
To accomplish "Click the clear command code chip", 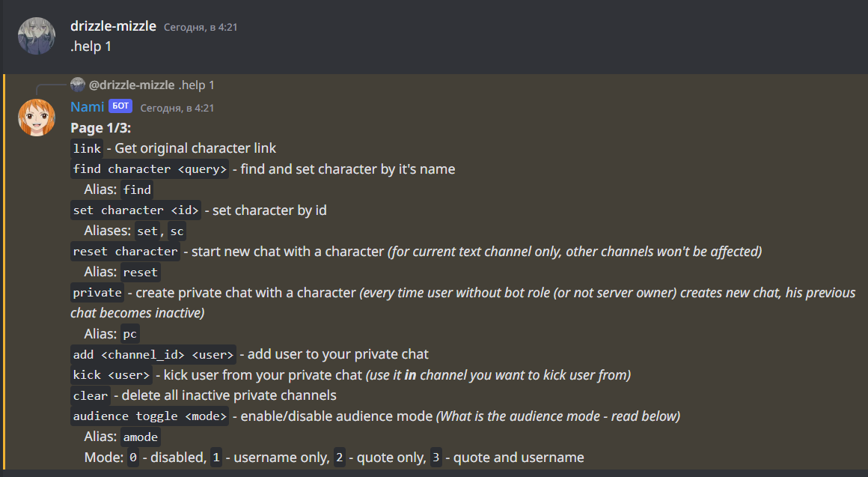I will 90,396.
